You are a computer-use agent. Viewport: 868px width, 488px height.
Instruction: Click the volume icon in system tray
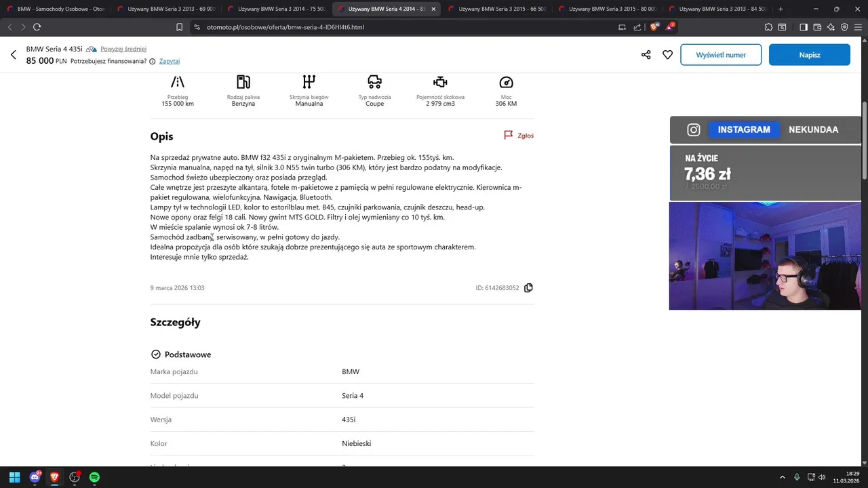[821, 477]
